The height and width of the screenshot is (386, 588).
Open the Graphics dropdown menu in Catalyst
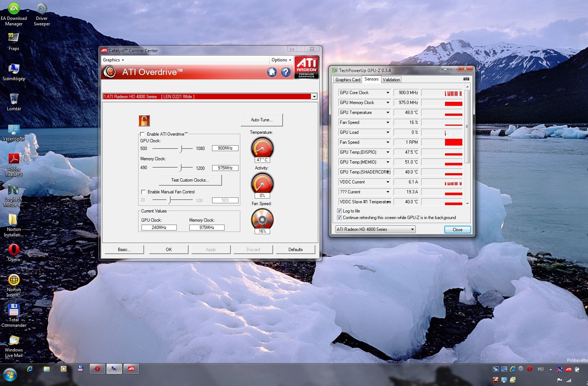click(113, 60)
